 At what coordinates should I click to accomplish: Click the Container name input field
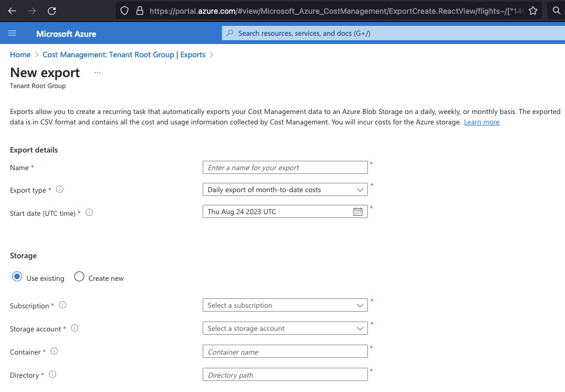pos(285,352)
